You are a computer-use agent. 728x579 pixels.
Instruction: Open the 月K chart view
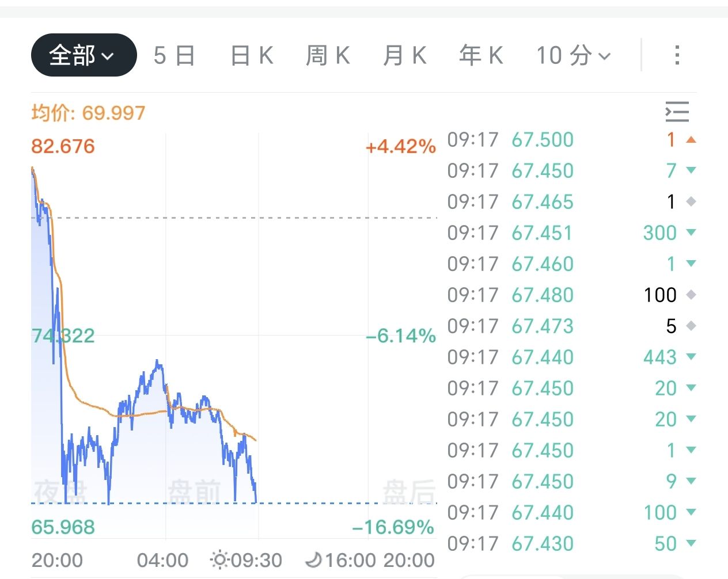coord(405,55)
